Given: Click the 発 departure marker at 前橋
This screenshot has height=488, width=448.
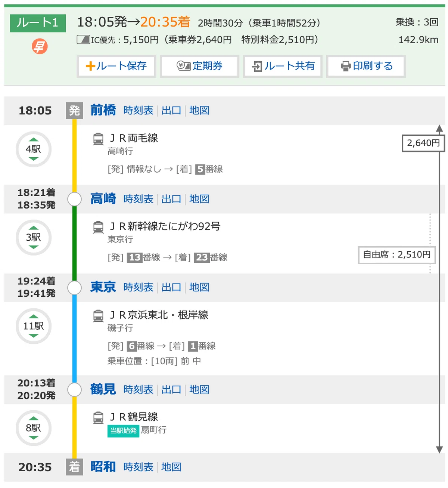Looking at the screenshot, I should tap(74, 111).
